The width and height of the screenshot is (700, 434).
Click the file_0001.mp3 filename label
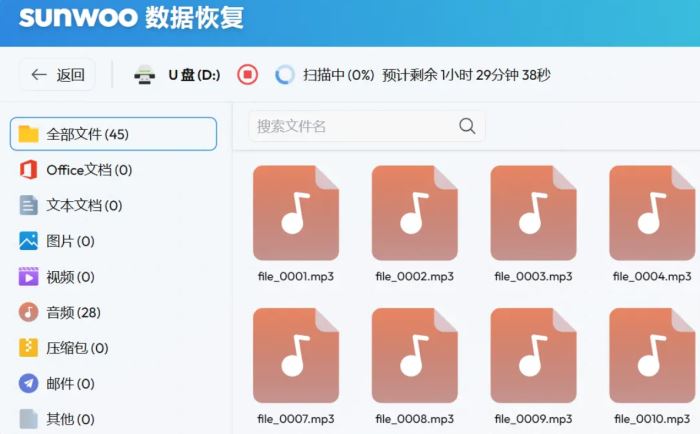pos(296,276)
